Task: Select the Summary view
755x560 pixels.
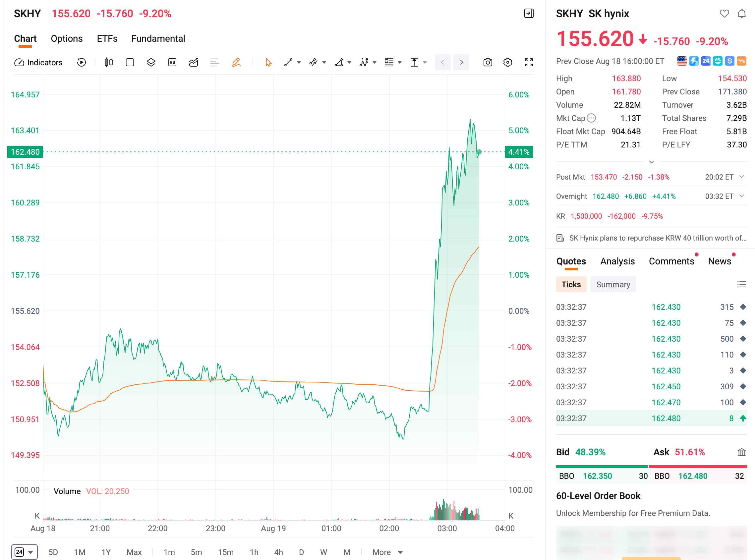Action: 613,284
